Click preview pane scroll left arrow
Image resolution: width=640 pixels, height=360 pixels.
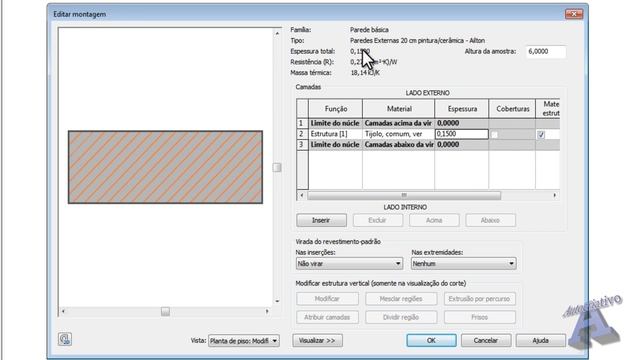[x=63, y=311]
